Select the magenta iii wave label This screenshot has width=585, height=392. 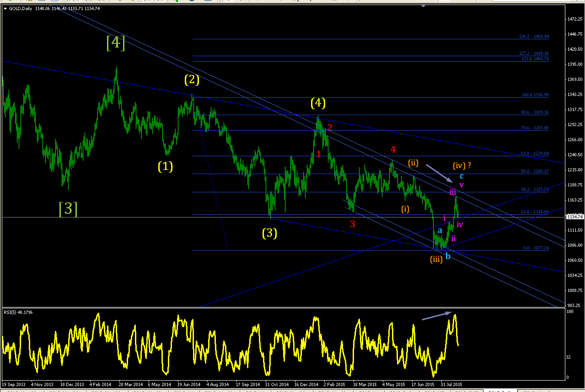tap(452, 192)
